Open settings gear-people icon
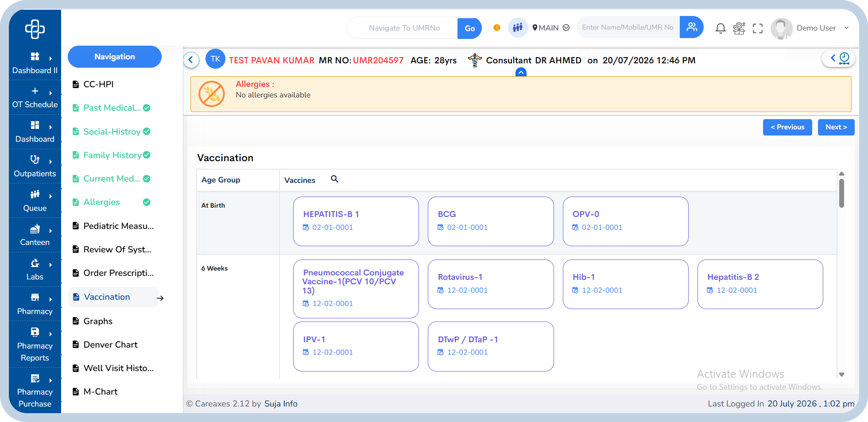868x422 pixels. tap(739, 28)
